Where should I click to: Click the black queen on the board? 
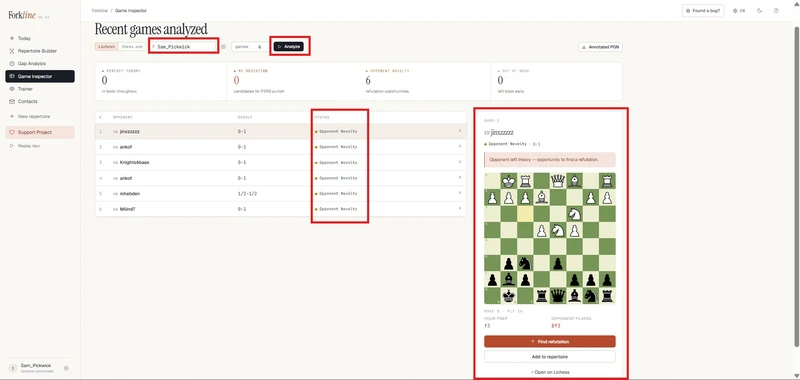[x=558, y=295]
